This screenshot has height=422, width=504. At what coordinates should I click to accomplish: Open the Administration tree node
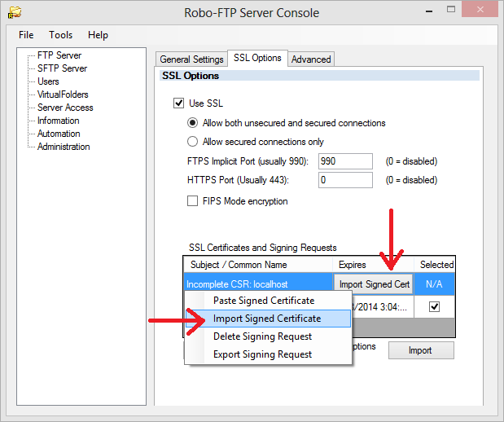coord(64,147)
